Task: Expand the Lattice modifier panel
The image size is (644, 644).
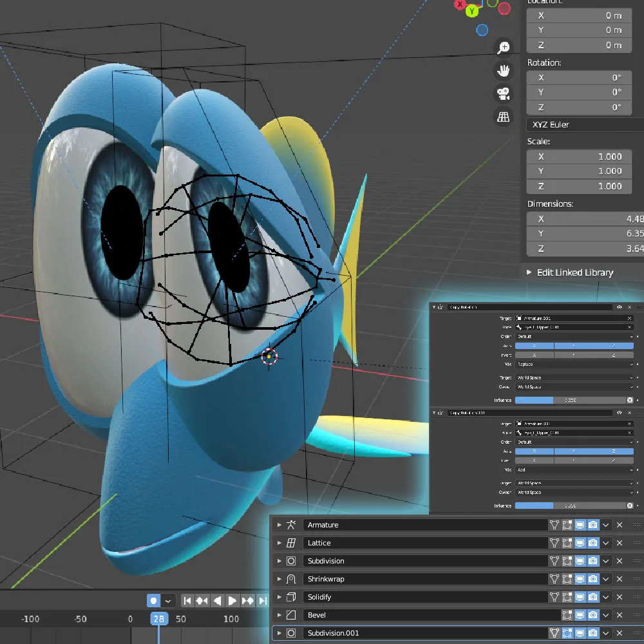Action: (279, 543)
